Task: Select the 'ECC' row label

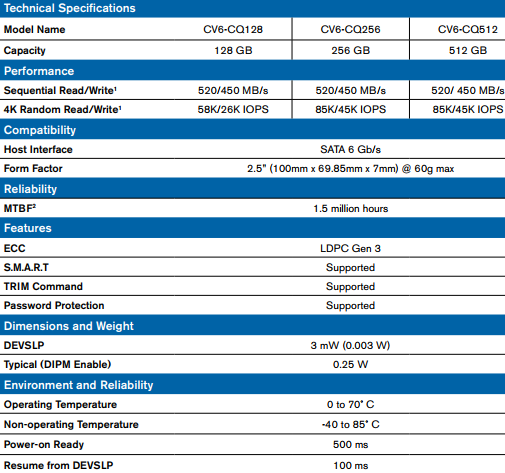Action: click(14, 248)
